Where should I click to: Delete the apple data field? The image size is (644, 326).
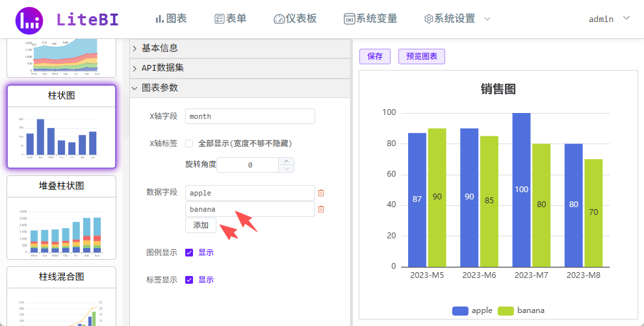(x=320, y=193)
